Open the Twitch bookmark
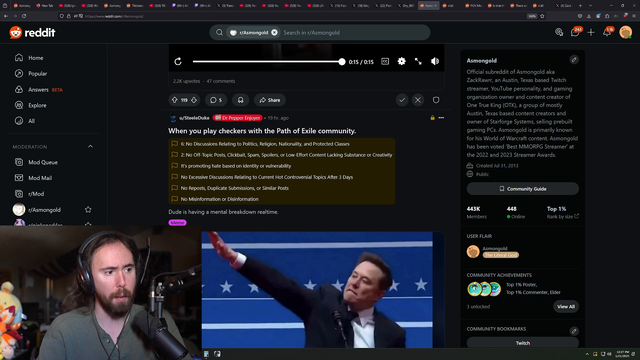The width and height of the screenshot is (640, 360). coord(522,343)
